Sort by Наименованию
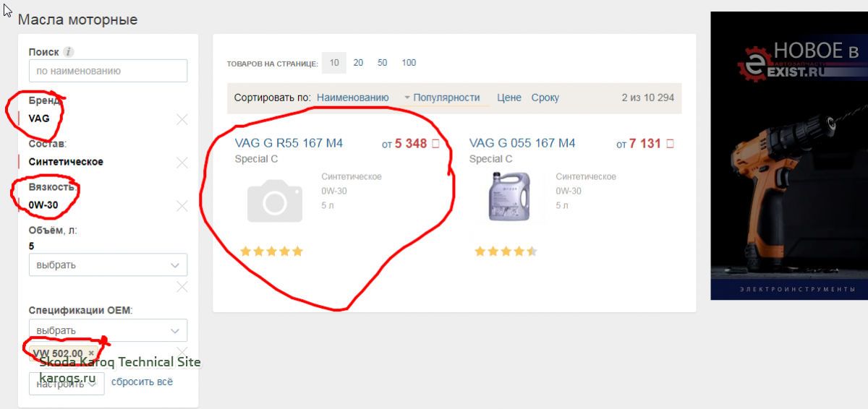 click(353, 98)
